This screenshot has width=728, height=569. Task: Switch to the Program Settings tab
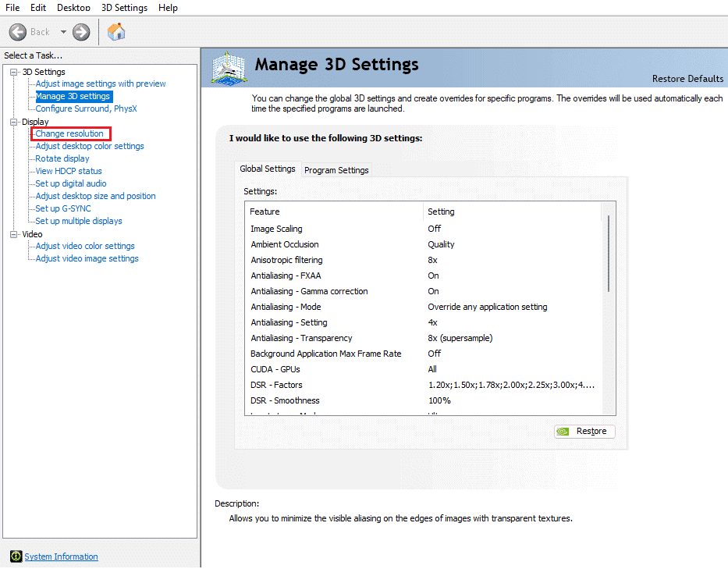(336, 169)
